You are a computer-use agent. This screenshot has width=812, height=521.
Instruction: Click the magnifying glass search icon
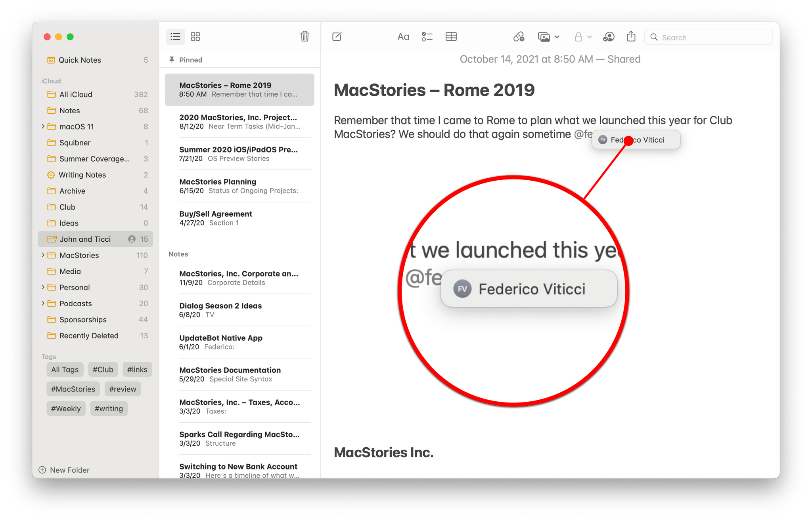click(654, 37)
